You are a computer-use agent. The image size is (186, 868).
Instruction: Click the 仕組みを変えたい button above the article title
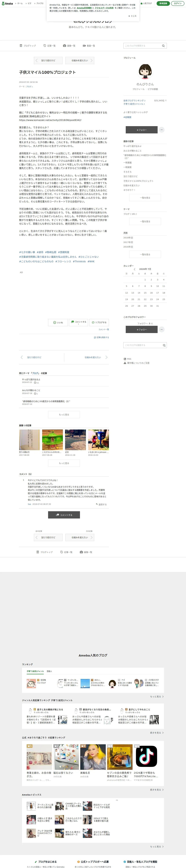[80, 61]
